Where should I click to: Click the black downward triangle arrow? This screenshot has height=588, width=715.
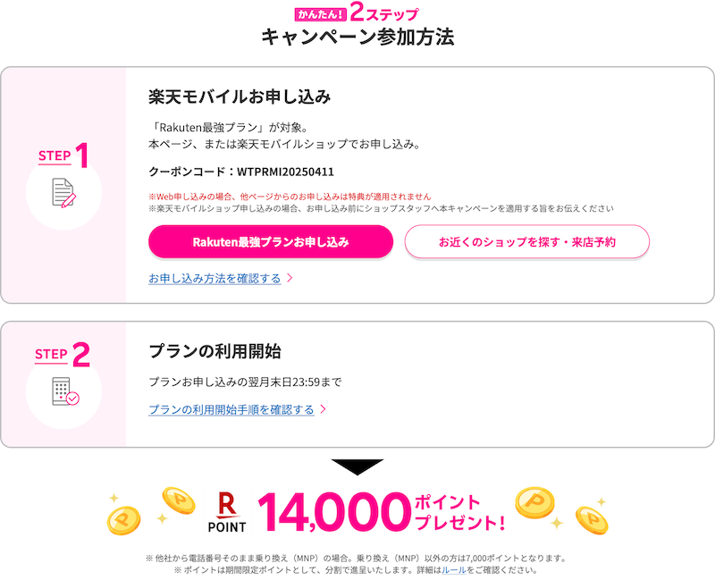coord(357,467)
